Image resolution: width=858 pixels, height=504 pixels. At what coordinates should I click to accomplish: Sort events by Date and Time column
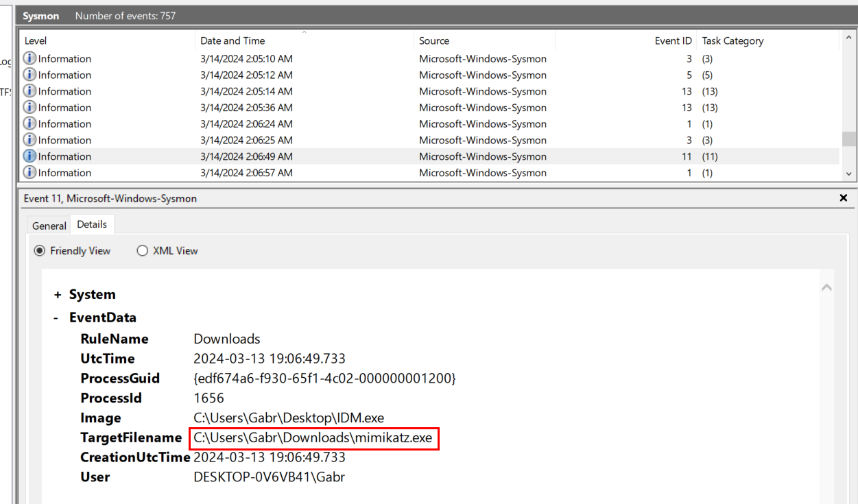(x=233, y=41)
